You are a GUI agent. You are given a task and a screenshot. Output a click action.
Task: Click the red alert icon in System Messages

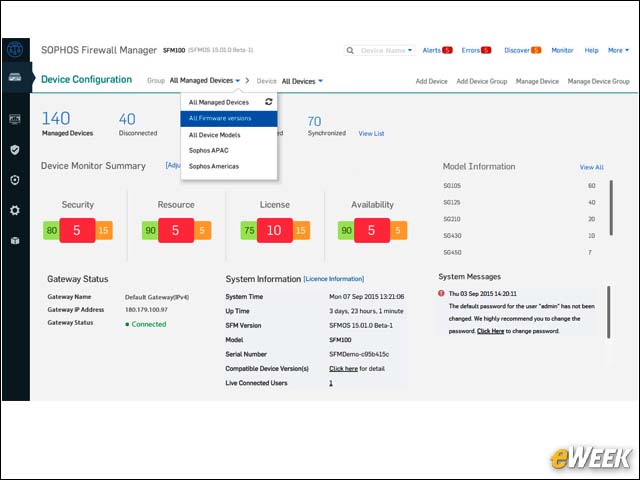pos(441,293)
